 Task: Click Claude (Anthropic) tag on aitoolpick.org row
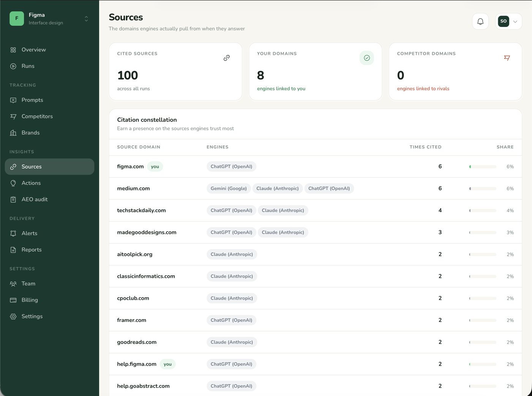click(x=232, y=254)
